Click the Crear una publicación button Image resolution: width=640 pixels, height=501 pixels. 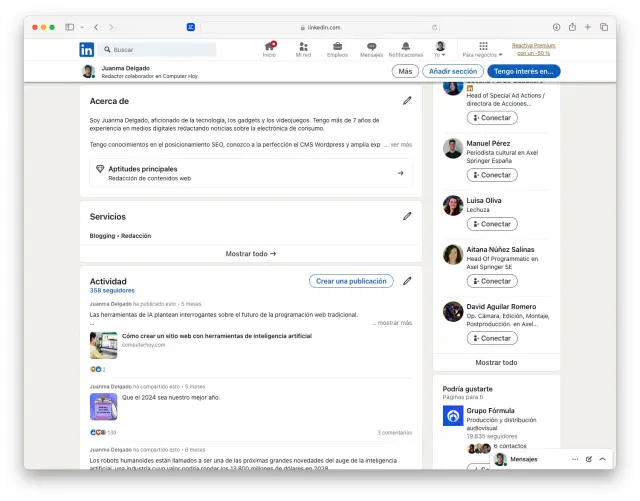pos(351,281)
